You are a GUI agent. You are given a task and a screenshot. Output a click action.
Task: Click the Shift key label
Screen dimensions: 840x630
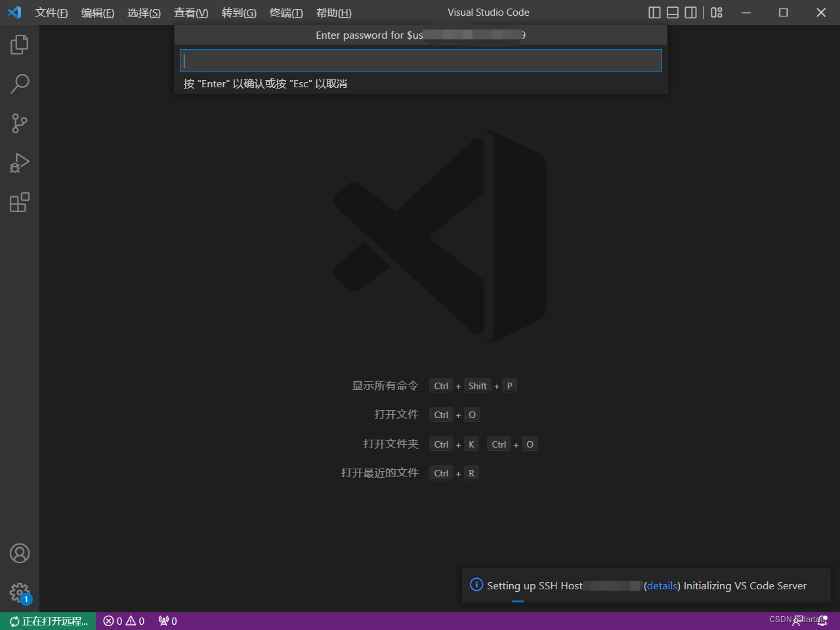pyautogui.click(x=478, y=386)
